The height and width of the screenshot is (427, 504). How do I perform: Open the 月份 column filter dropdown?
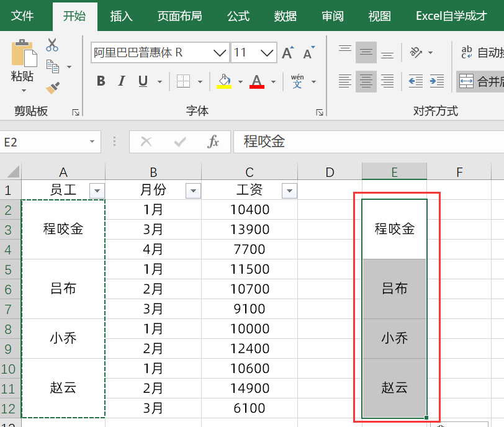[x=193, y=191]
